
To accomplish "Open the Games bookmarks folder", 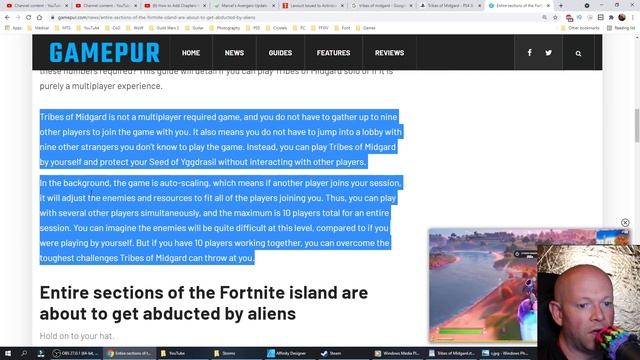I will 366,28.
